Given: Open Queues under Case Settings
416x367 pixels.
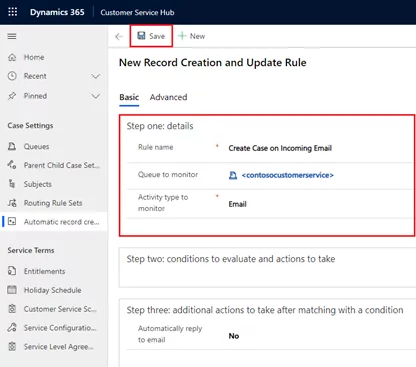Looking at the screenshot, I should [36, 146].
